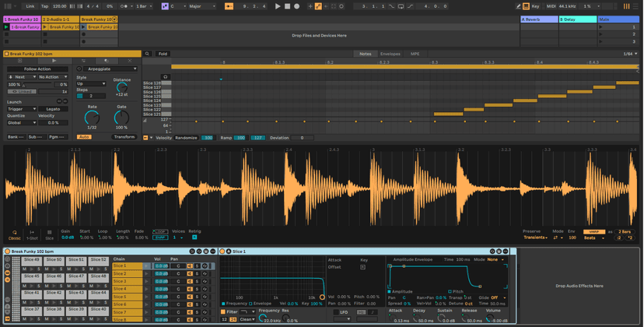Click the Randomize velocity button
The image size is (644, 327).
click(186, 138)
